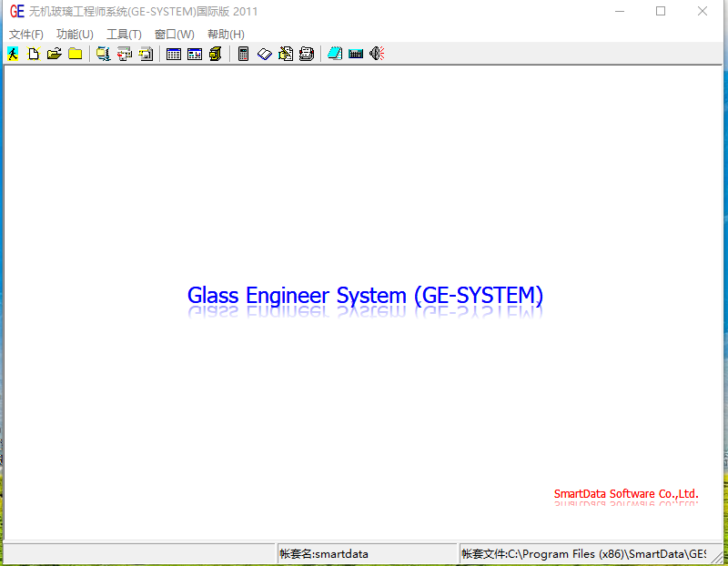Click the running man exit icon
The image size is (728, 566).
pos(13,54)
